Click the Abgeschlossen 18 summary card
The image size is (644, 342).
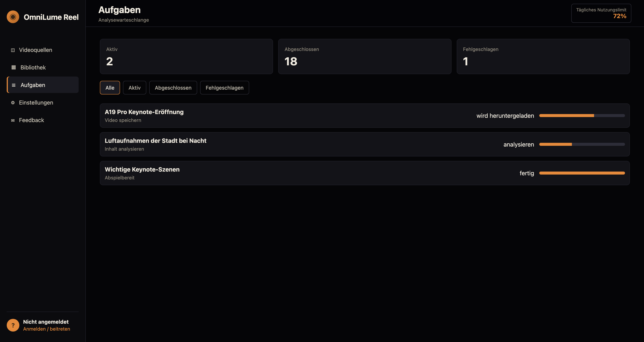[365, 56]
